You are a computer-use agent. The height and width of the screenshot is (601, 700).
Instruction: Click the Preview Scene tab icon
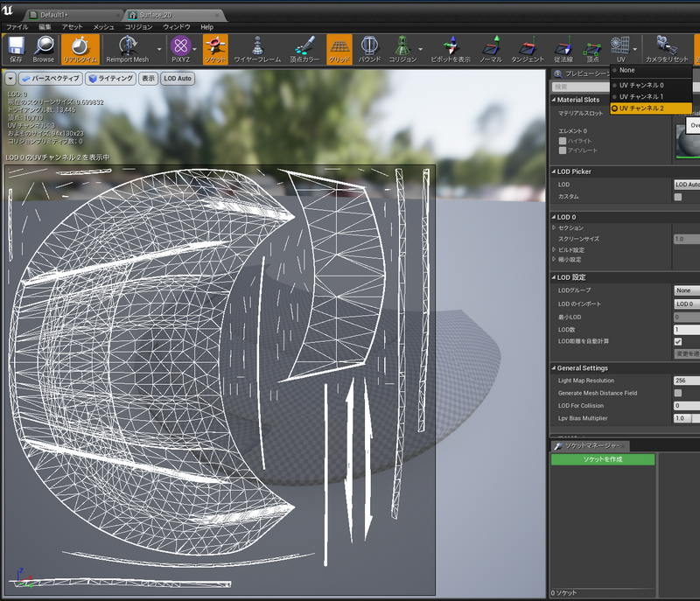pos(557,73)
